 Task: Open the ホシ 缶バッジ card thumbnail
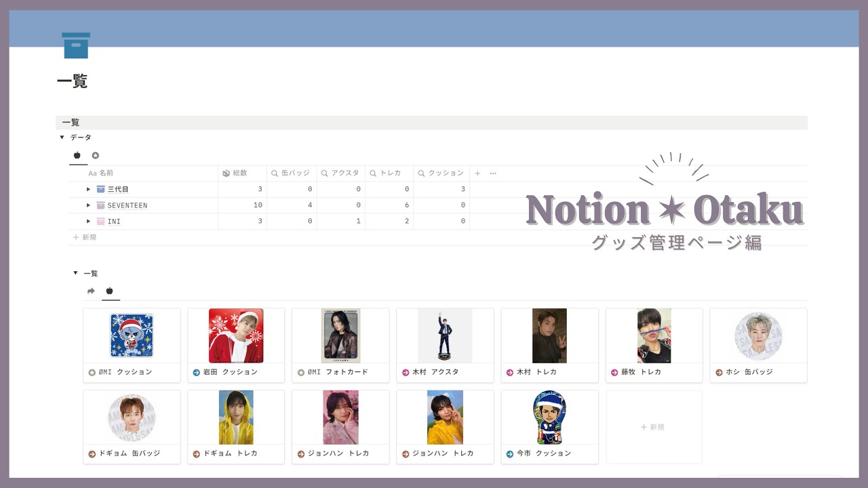click(758, 335)
